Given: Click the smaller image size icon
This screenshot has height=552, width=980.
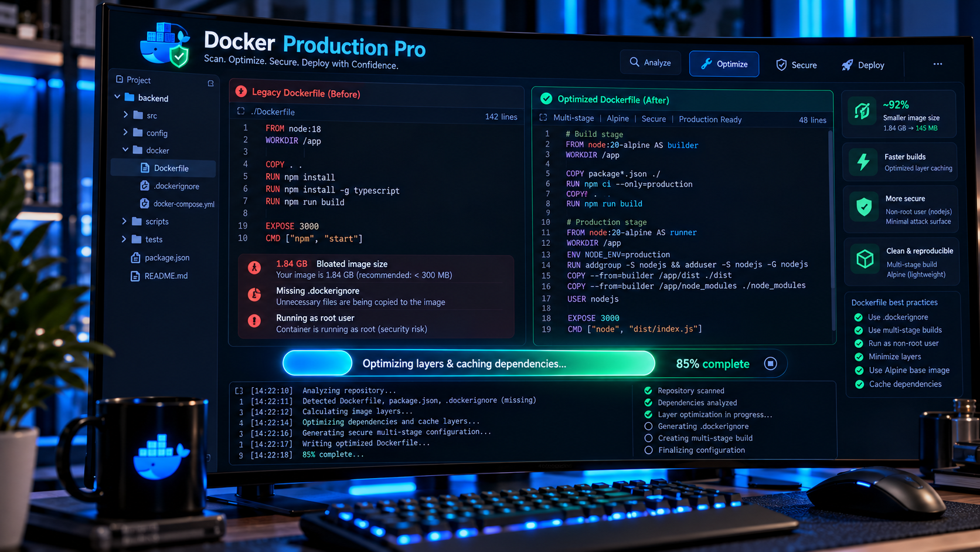Looking at the screenshot, I should pos(862,111).
